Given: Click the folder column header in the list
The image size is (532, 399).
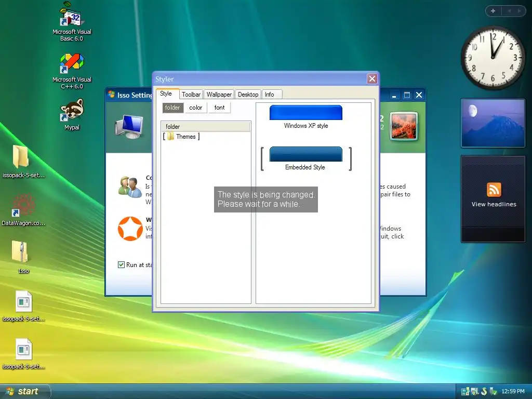Looking at the screenshot, I should (206, 127).
